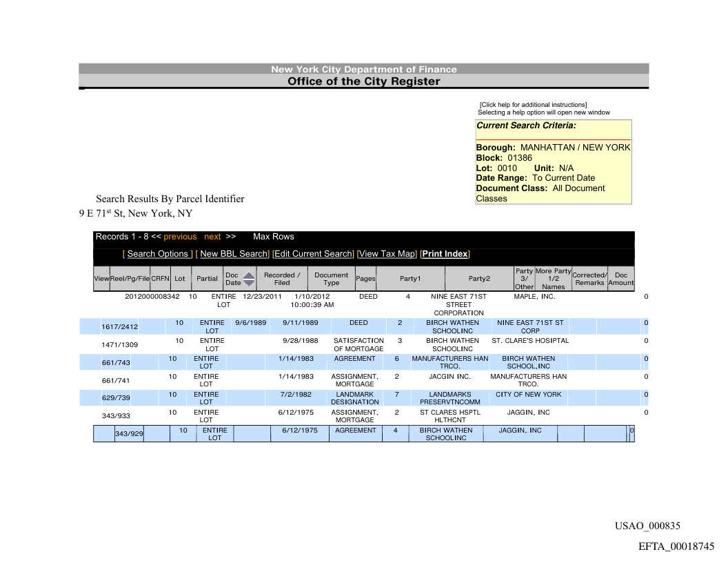
Task: Click the Recorded / Filed column header
Action: click(282, 279)
